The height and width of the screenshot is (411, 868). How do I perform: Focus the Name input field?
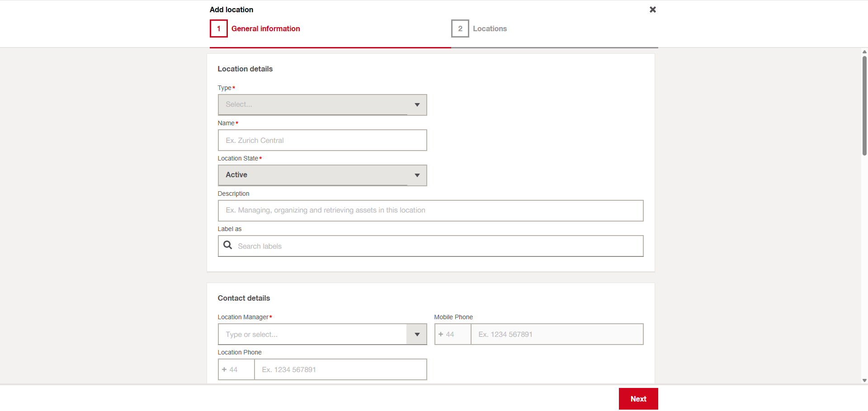click(322, 140)
